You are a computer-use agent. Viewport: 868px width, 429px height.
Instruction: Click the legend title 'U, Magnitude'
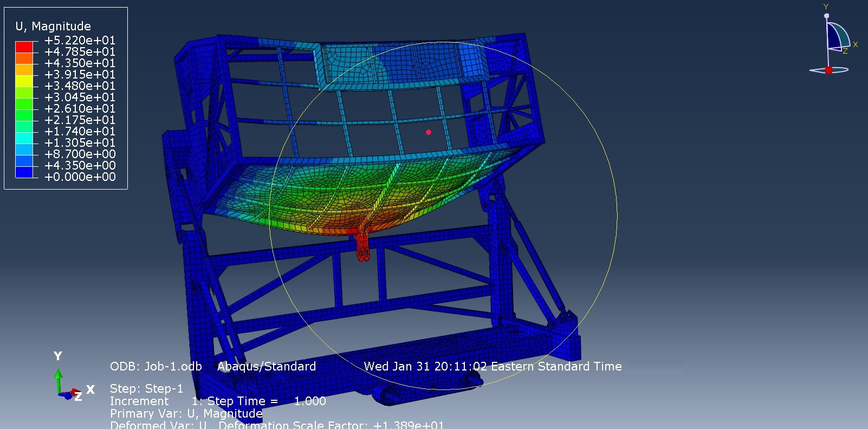tap(53, 26)
